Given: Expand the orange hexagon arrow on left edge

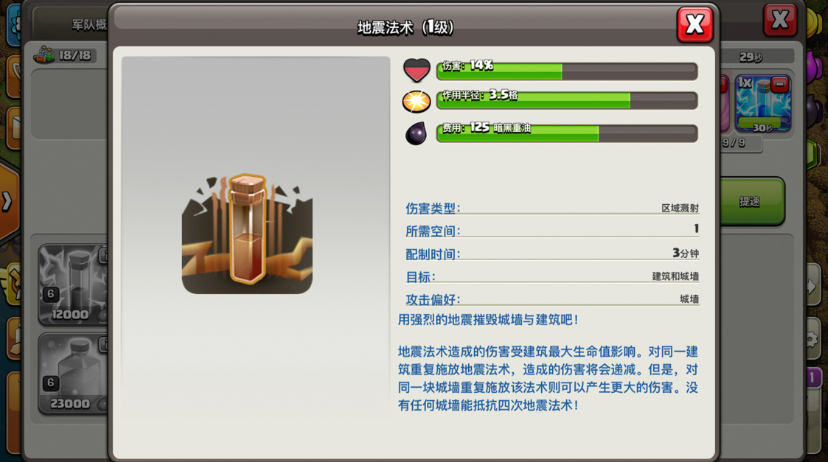Looking at the screenshot, I should coord(9,202).
